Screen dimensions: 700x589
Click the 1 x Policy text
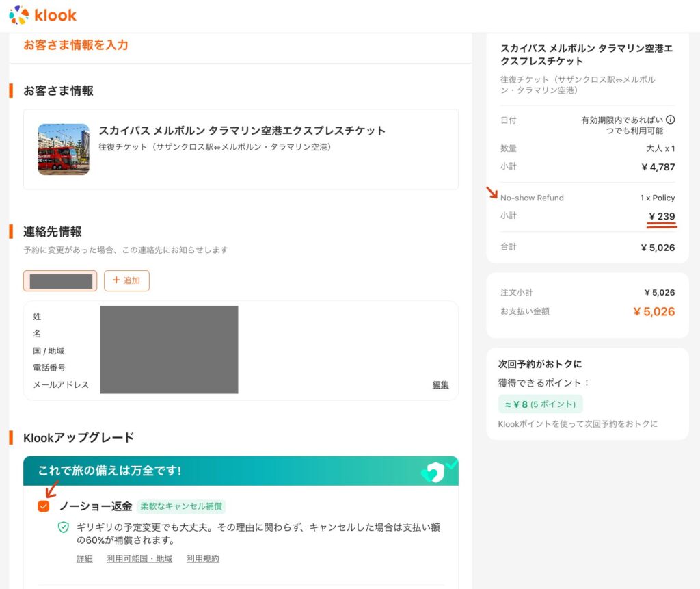pos(657,198)
